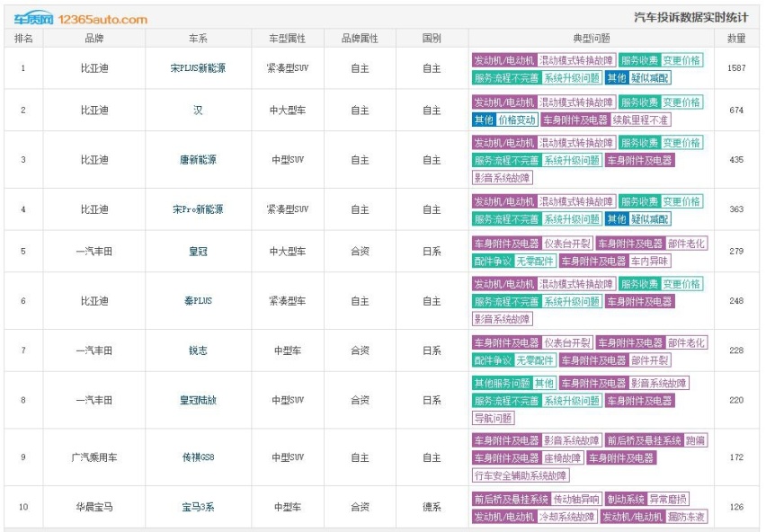Screen dimensions: 766x532
Task: Open the 传祺GS8 car series link
Action: click(198, 457)
